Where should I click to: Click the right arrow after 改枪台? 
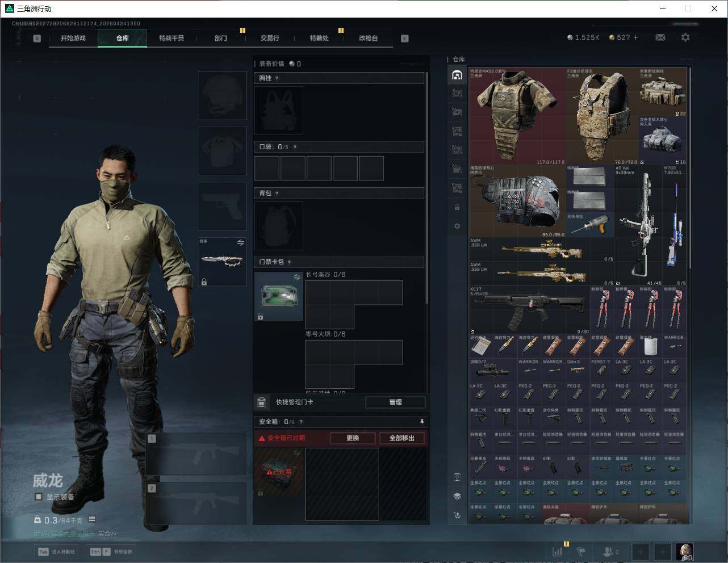coord(404,39)
